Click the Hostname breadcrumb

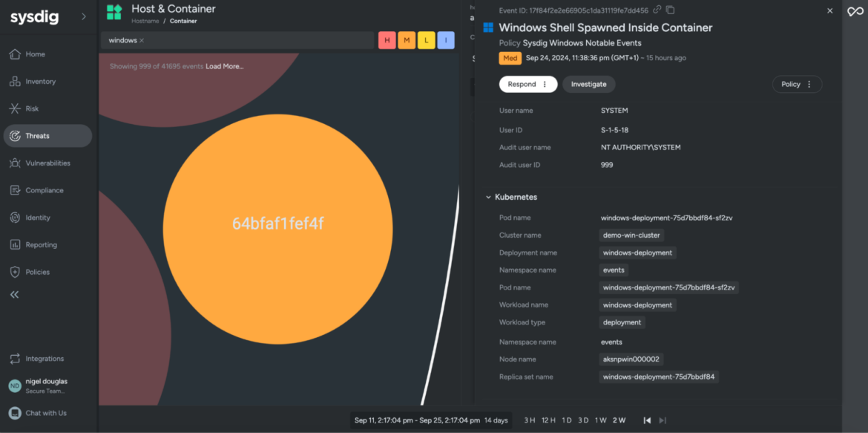pos(145,21)
